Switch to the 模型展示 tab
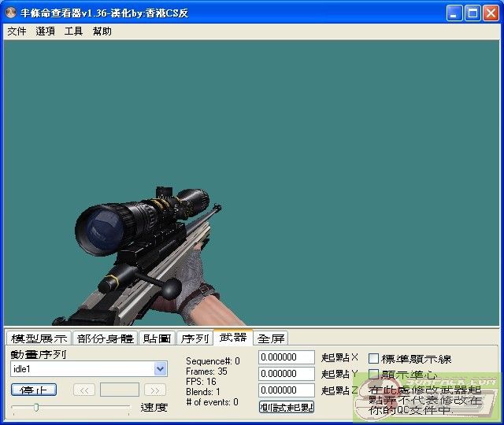The width and height of the screenshot is (504, 425). pyautogui.click(x=39, y=338)
